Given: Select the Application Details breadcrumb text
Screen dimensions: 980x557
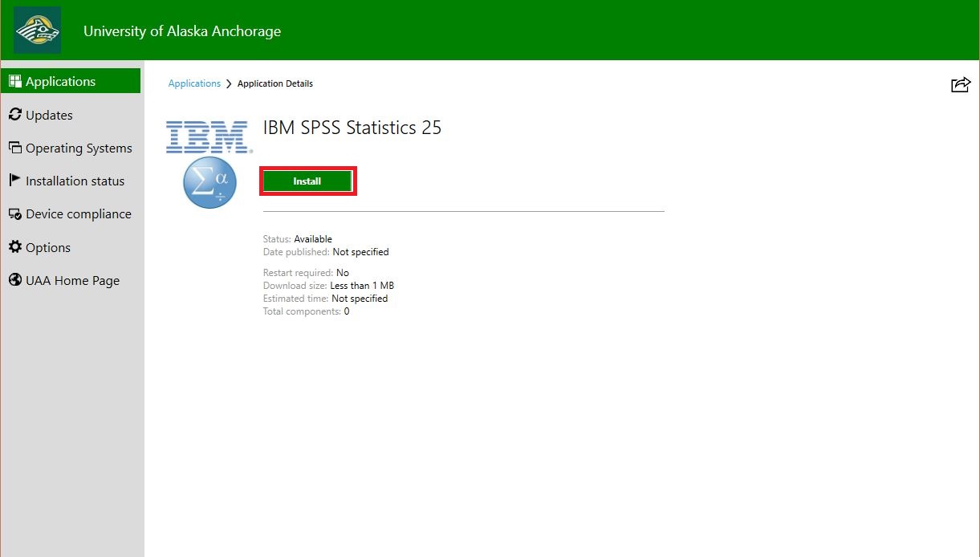Looking at the screenshot, I should (x=275, y=83).
